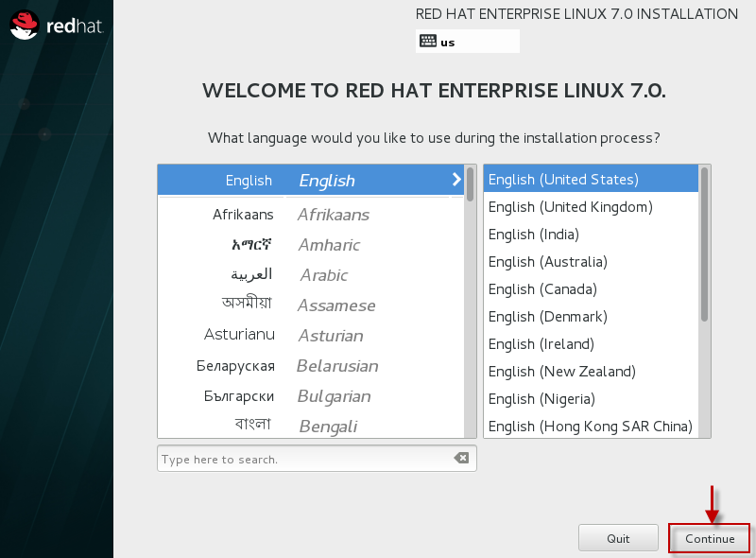Choose English (Hong Kong SAR China) locale

591,427
